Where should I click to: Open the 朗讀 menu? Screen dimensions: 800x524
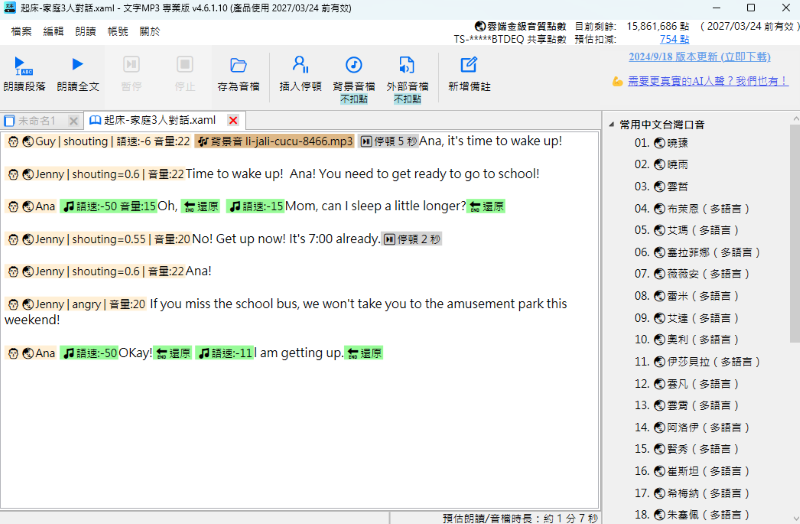[86, 31]
